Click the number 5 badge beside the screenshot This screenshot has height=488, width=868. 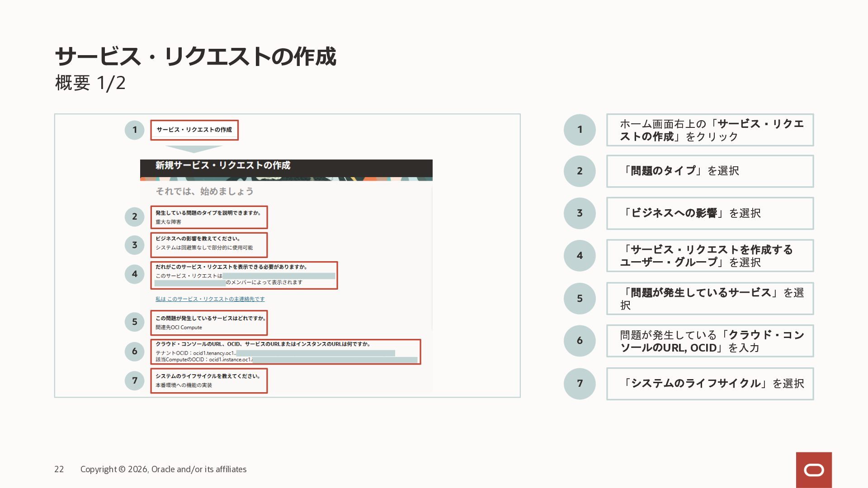point(134,322)
